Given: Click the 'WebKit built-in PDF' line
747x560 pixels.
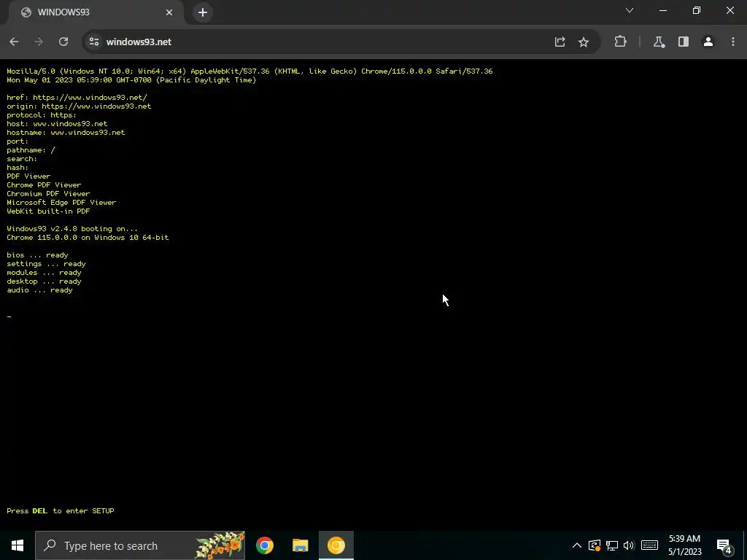Looking at the screenshot, I should 48,211.
